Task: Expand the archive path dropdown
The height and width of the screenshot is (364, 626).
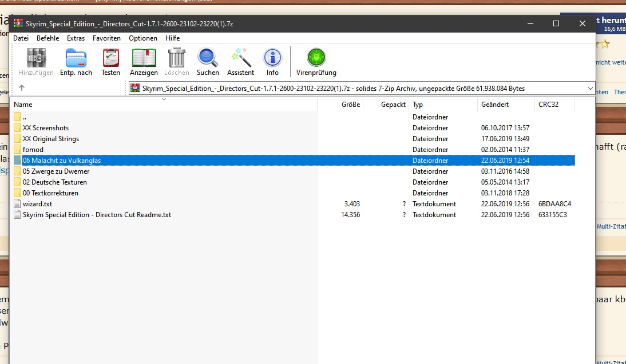Action: [591, 89]
